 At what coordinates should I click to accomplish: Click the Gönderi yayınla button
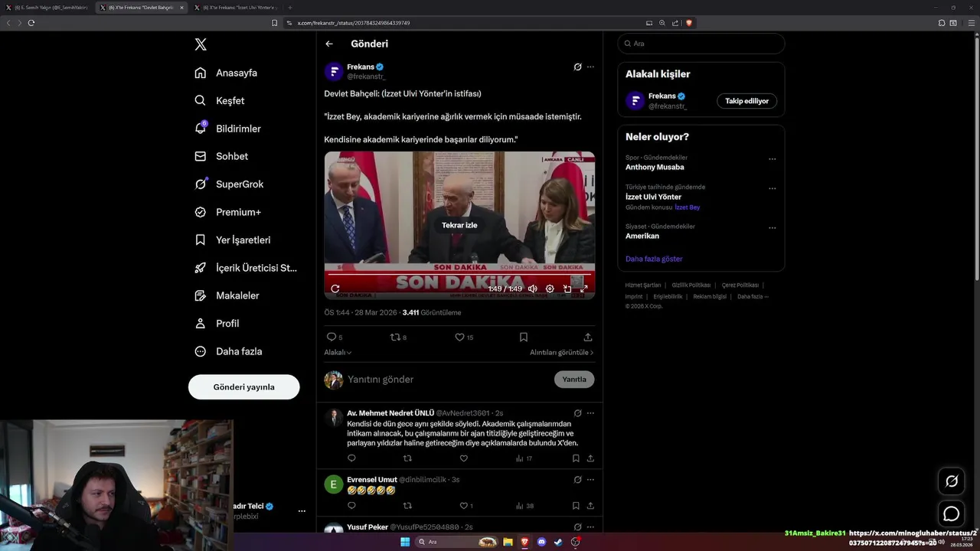(243, 387)
